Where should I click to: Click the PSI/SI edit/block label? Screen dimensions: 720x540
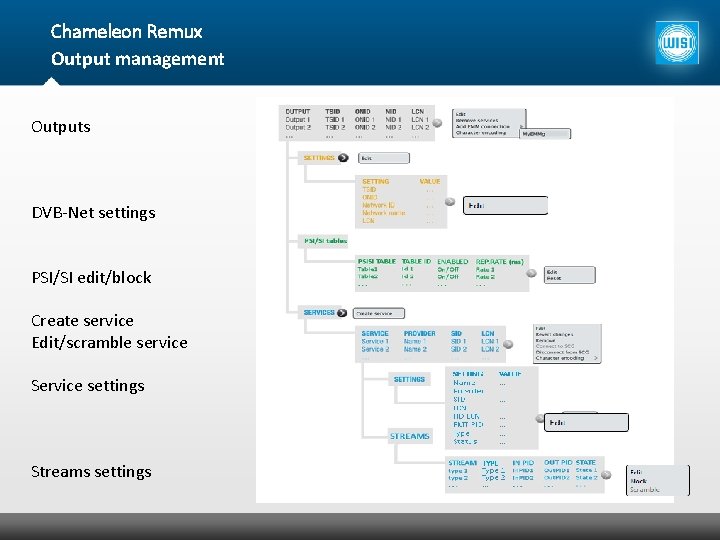91,277
